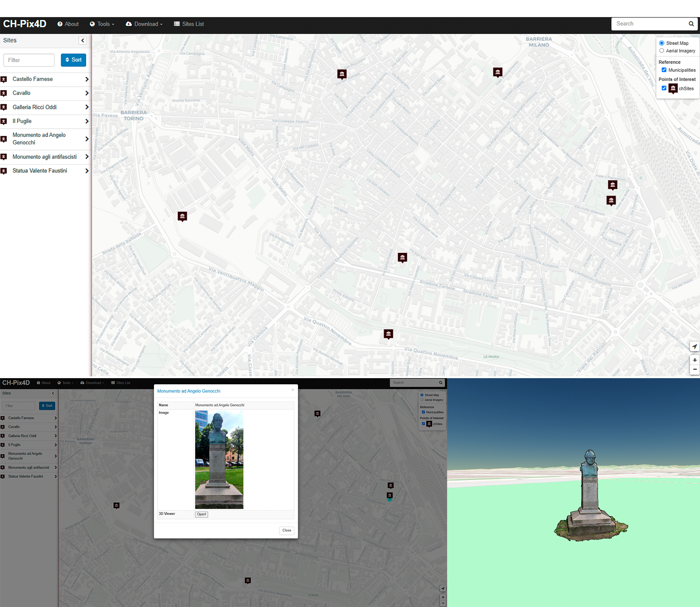Toggle the chSites checkbox in the top panel
700x607 pixels.
pyautogui.click(x=664, y=88)
